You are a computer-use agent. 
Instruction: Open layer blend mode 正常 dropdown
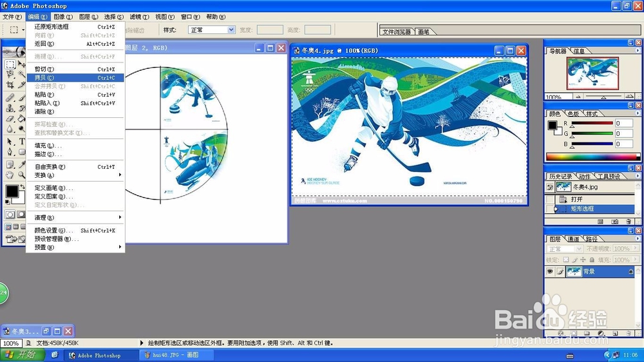pyautogui.click(x=565, y=249)
